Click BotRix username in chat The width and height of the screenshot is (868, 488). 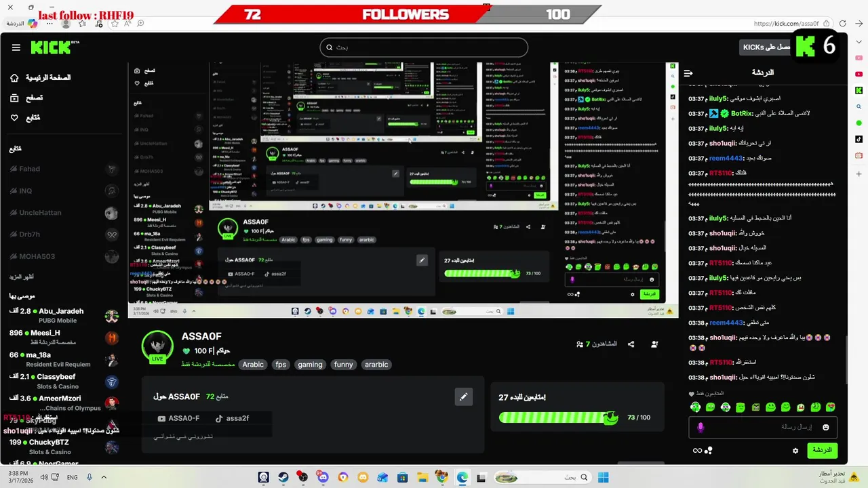[x=742, y=113]
